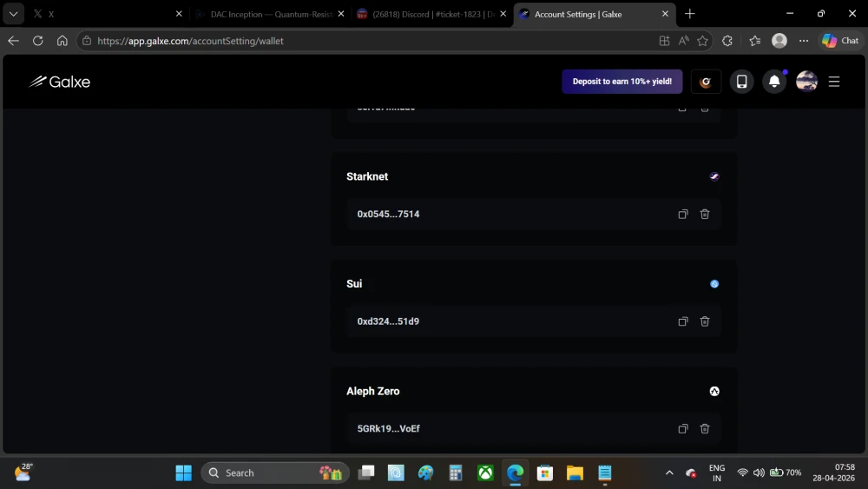Open the ENG IN language switcher
The width and height of the screenshot is (868, 489).
(x=717, y=473)
